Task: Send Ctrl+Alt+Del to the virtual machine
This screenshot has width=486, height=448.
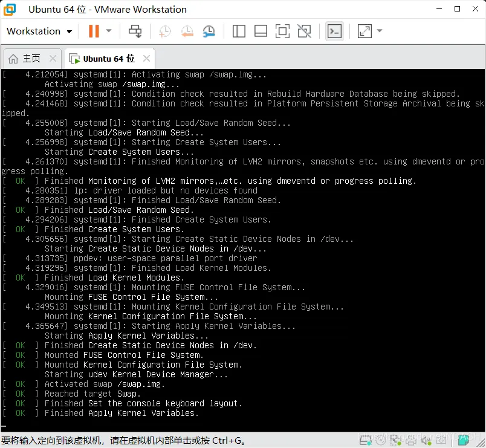Action: [135, 31]
